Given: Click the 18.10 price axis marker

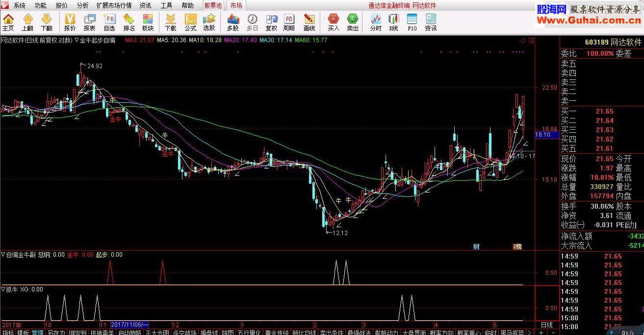Looking at the screenshot, I should (547, 135).
